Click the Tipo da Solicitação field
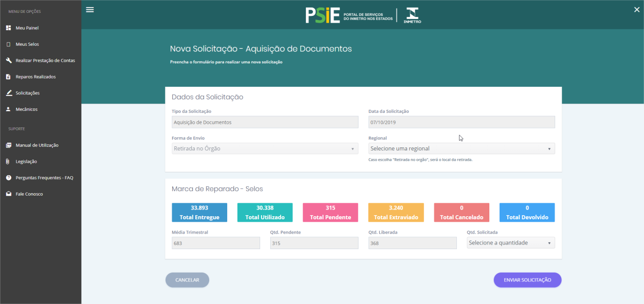This screenshot has width=644, height=304. click(x=265, y=122)
